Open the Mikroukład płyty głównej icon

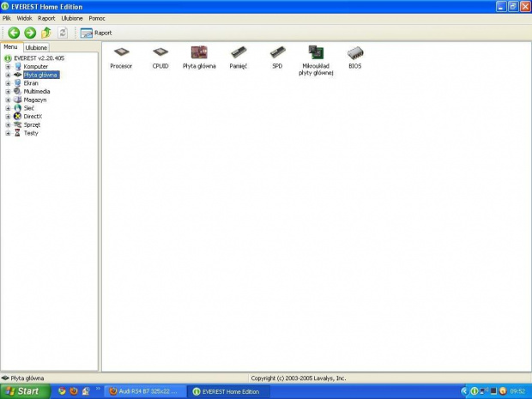pyautogui.click(x=316, y=61)
